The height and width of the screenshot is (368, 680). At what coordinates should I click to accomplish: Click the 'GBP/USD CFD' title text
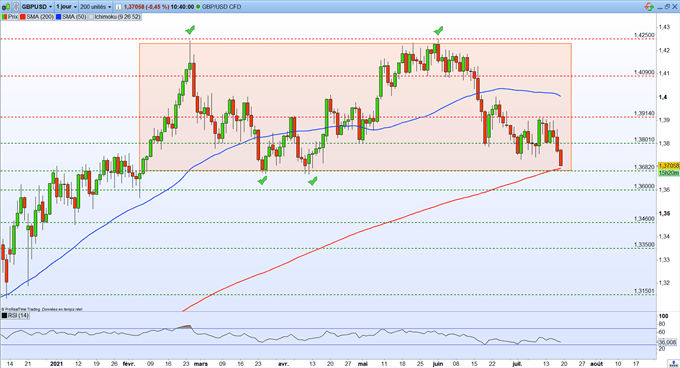point(221,7)
